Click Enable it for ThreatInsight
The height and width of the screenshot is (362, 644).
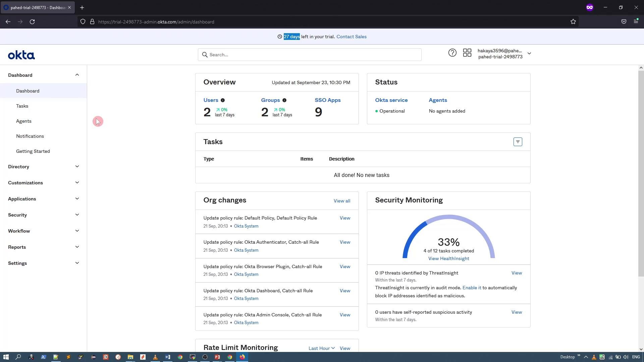pos(472,288)
